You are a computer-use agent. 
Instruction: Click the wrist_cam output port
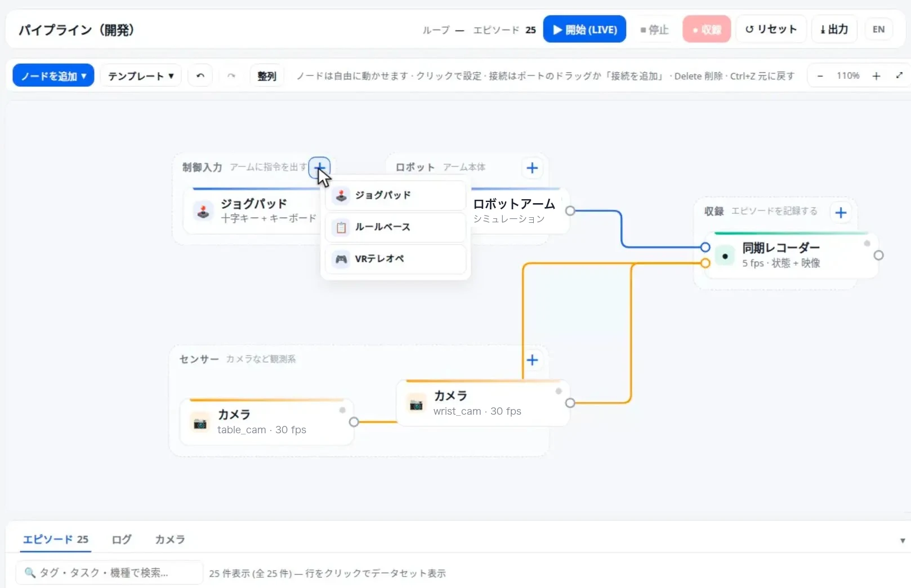pos(570,403)
